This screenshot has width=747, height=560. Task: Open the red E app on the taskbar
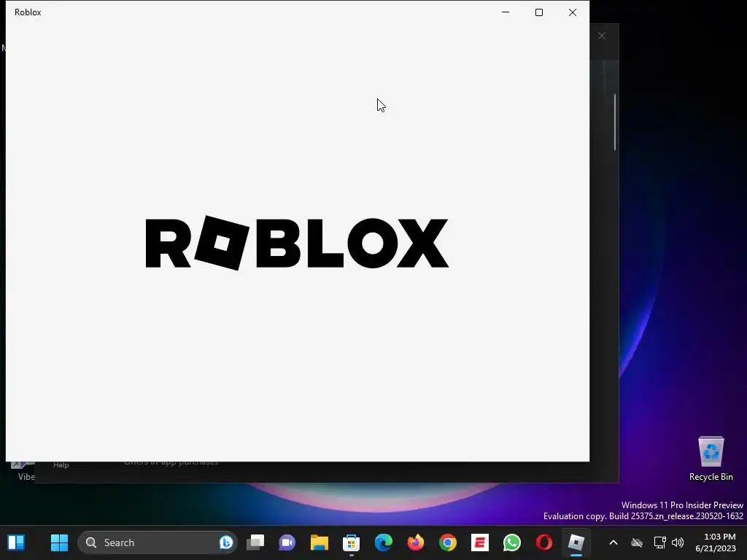[x=480, y=542]
